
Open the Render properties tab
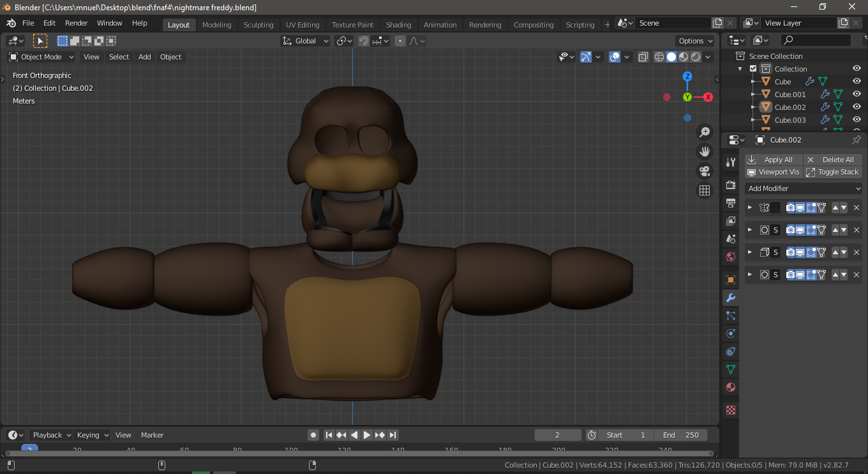tap(731, 185)
